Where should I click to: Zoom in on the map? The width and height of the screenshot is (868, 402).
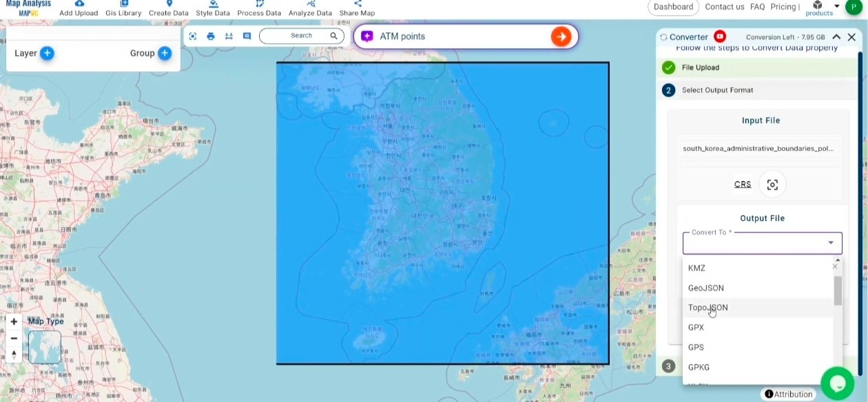click(x=14, y=321)
